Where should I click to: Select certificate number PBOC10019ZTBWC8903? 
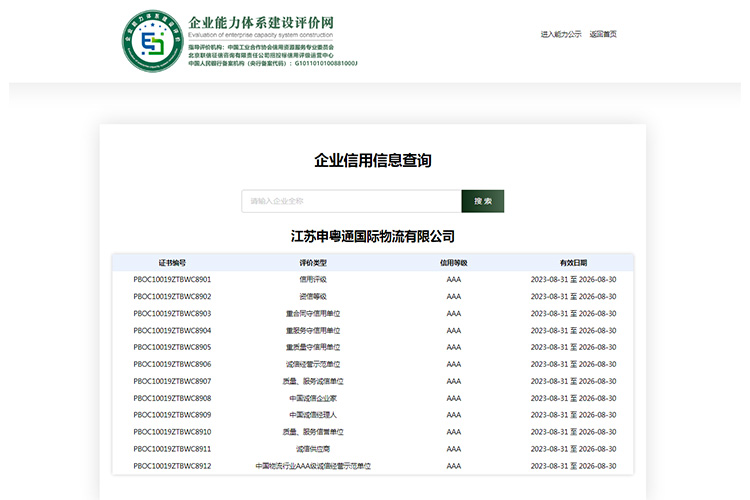click(172, 313)
